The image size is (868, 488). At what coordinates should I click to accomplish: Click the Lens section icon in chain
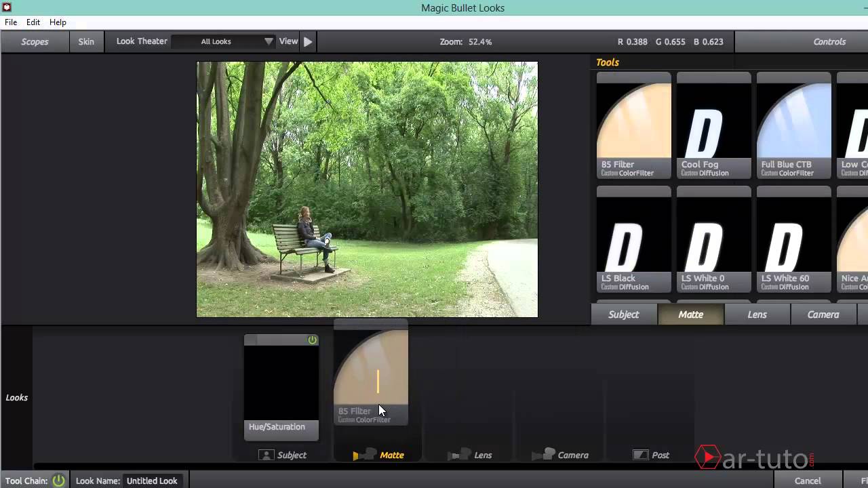[x=460, y=455]
